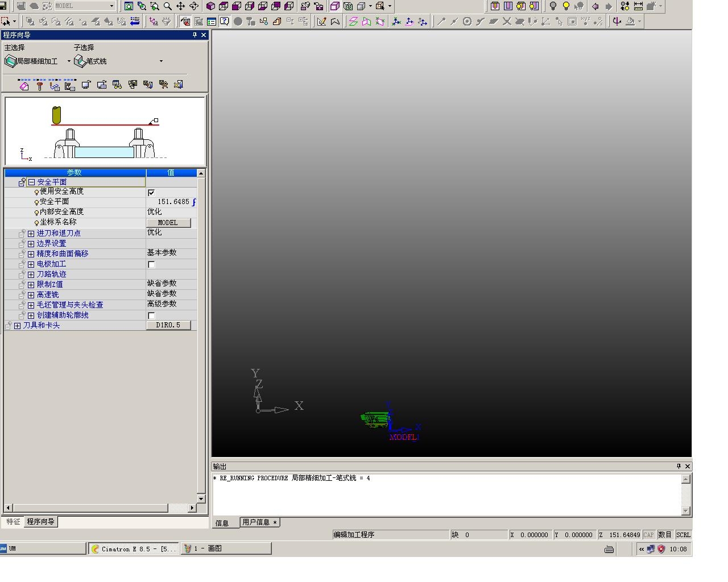Switch to the 特征 tab

pyautogui.click(x=13, y=522)
